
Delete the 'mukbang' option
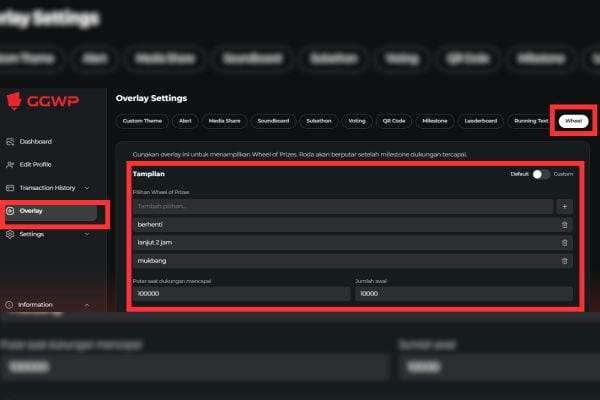(564, 261)
